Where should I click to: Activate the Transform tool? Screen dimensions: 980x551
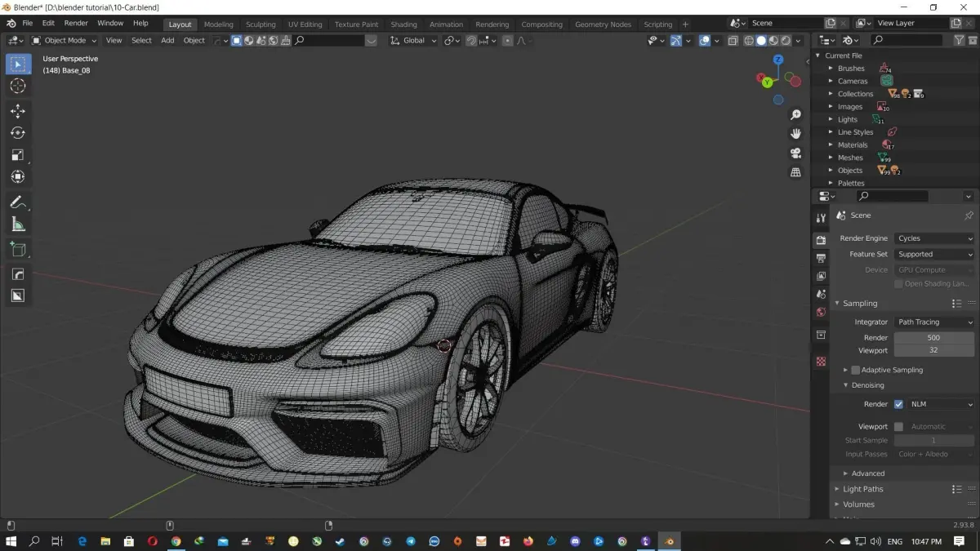[x=18, y=177]
